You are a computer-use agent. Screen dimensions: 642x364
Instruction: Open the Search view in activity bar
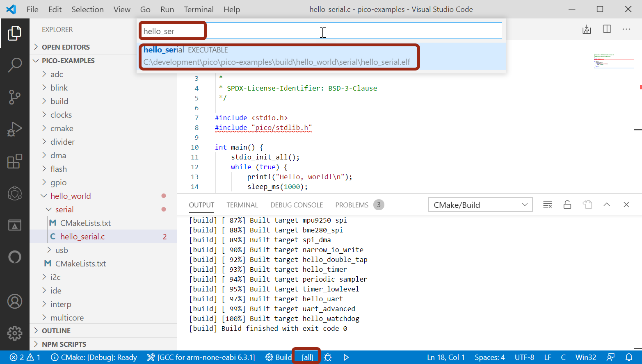(15, 65)
